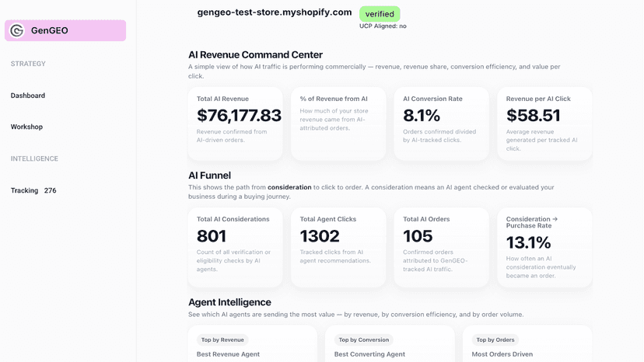
Task: Click the Agent Intelligence heading
Action: 229,302
